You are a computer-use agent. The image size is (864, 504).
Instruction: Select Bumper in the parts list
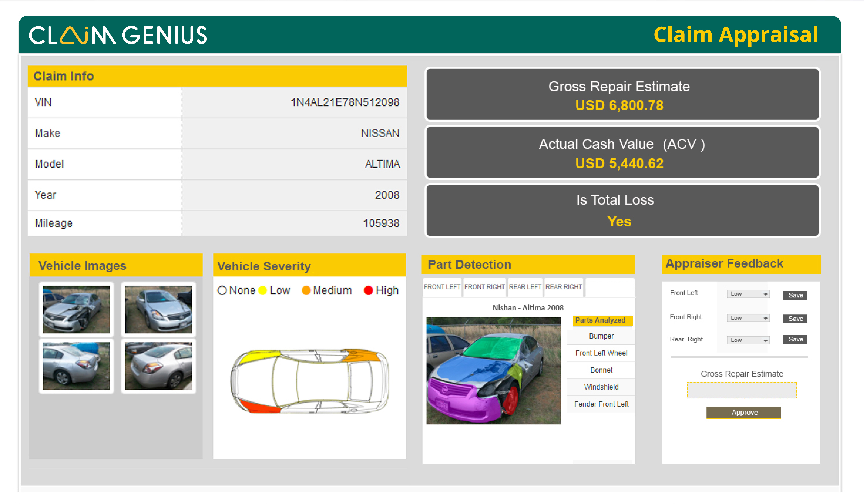point(601,336)
